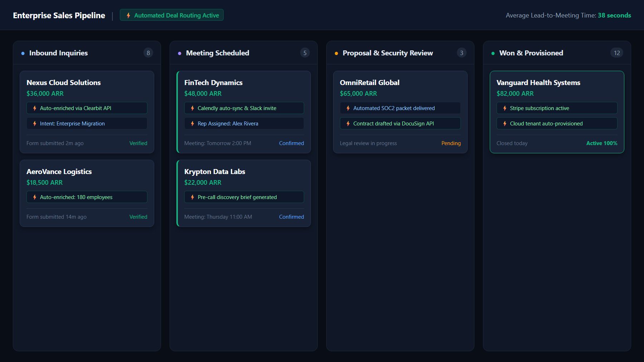644x362 pixels.
Task: Click the Meeting Scheduled count badge 5
Action: pyautogui.click(x=305, y=53)
